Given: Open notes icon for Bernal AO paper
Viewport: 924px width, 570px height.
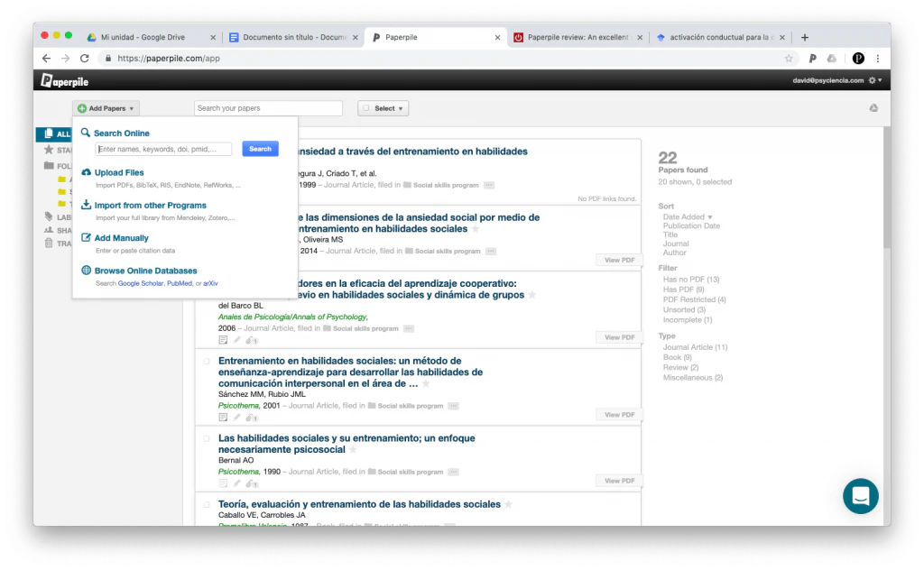Looking at the screenshot, I should coord(223,483).
